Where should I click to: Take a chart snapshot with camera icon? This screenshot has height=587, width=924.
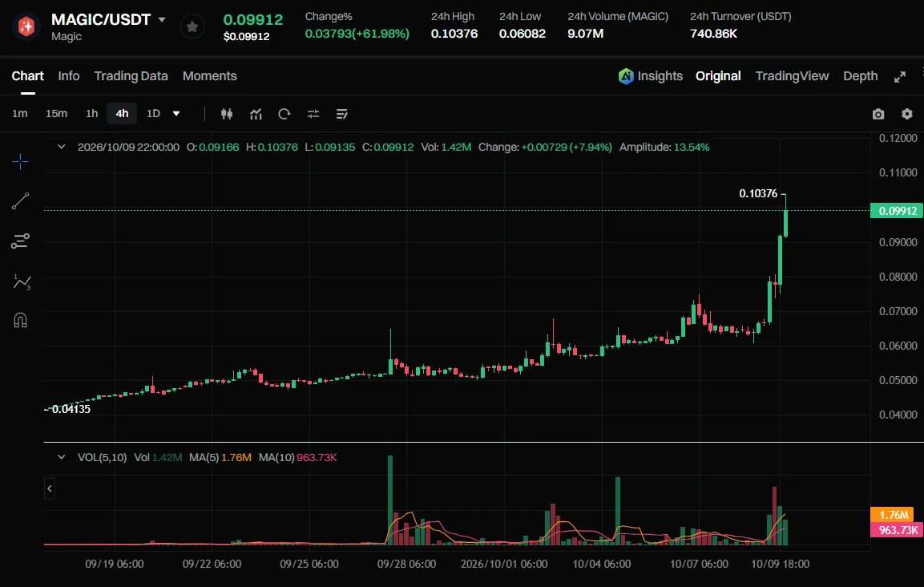[878, 114]
